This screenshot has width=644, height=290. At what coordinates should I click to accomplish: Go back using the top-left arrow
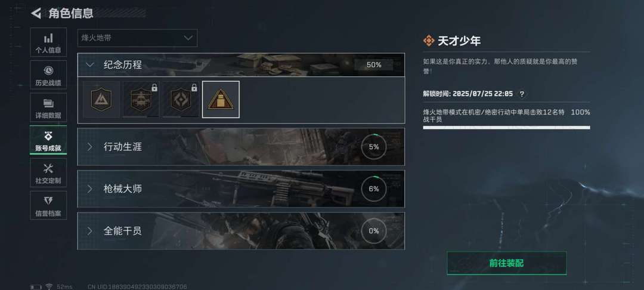pos(36,13)
